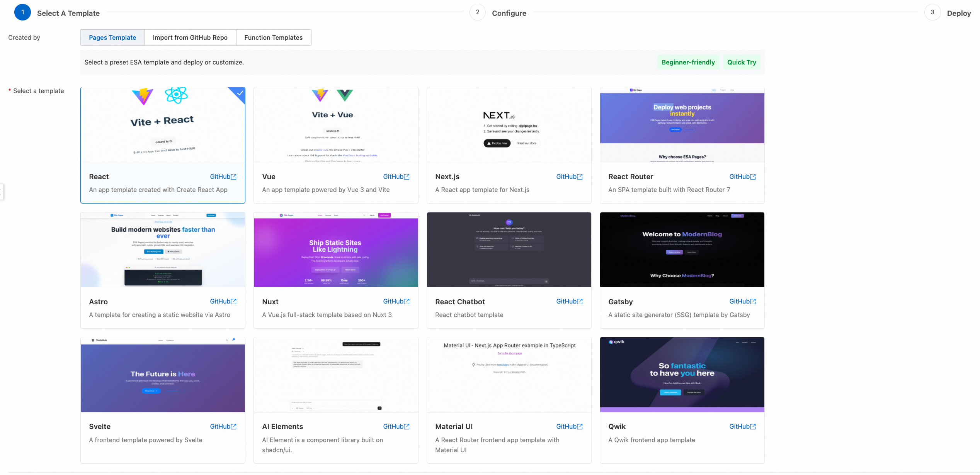Switch to Function Templates tab
The width and height of the screenshot is (980, 475).
[x=273, y=37]
